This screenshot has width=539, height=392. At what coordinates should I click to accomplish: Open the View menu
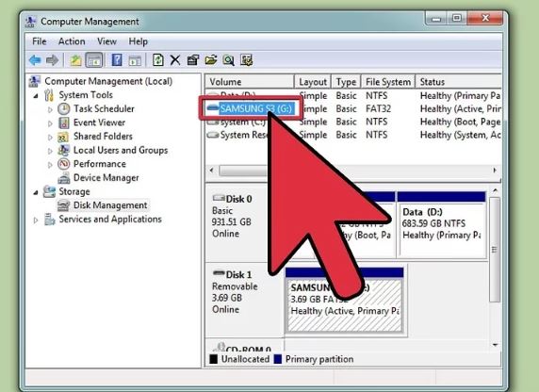[106, 41]
